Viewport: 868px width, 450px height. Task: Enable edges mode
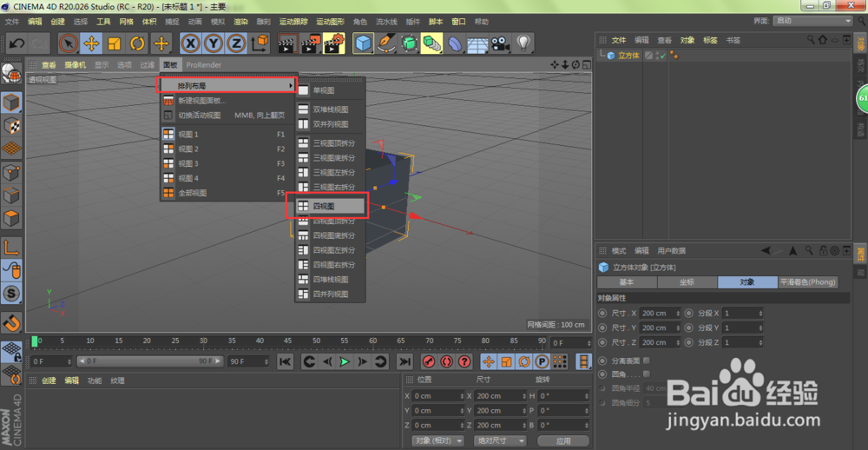pos(11,195)
